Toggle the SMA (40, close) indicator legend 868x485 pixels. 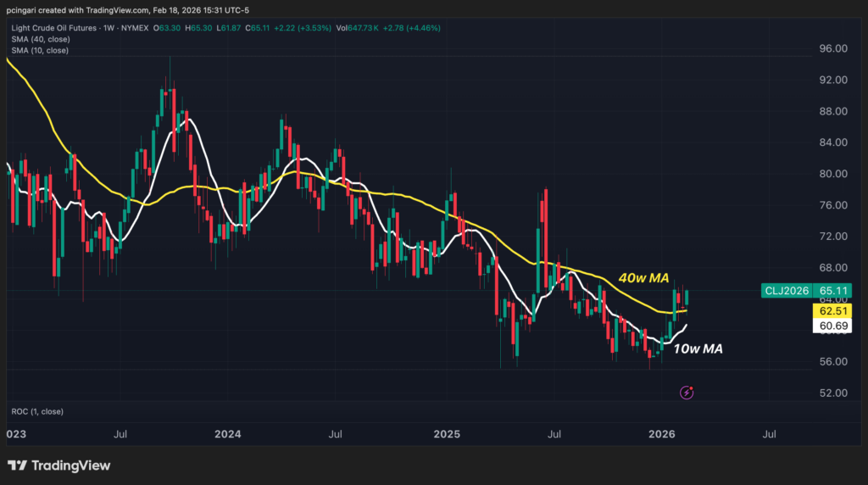tap(42, 39)
